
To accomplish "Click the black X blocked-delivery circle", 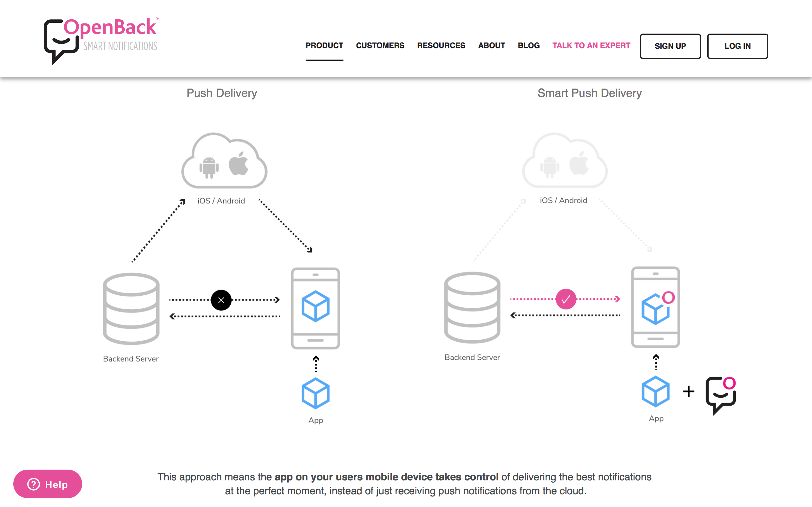I will tap(221, 300).
